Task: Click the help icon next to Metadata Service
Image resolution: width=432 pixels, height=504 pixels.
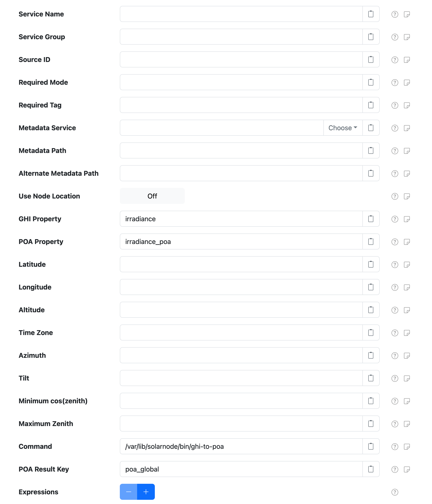Action: pyautogui.click(x=395, y=128)
